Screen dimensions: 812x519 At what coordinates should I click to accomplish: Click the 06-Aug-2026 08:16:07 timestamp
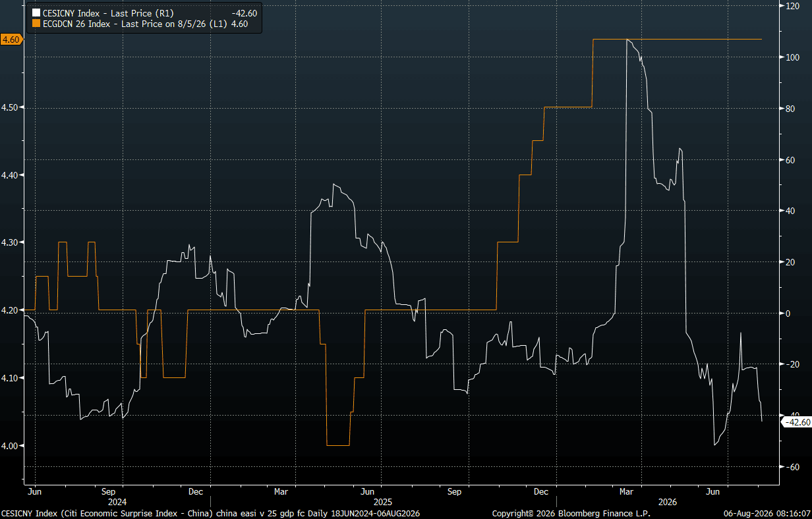(x=768, y=513)
